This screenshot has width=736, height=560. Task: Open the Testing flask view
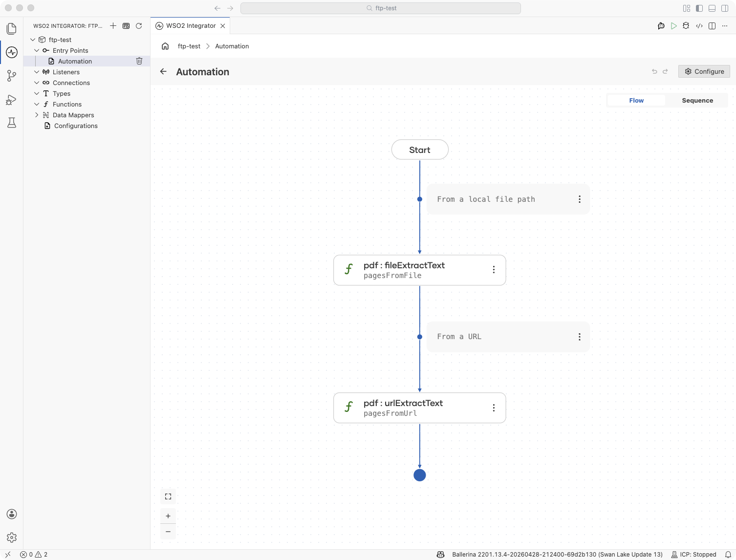click(x=12, y=123)
